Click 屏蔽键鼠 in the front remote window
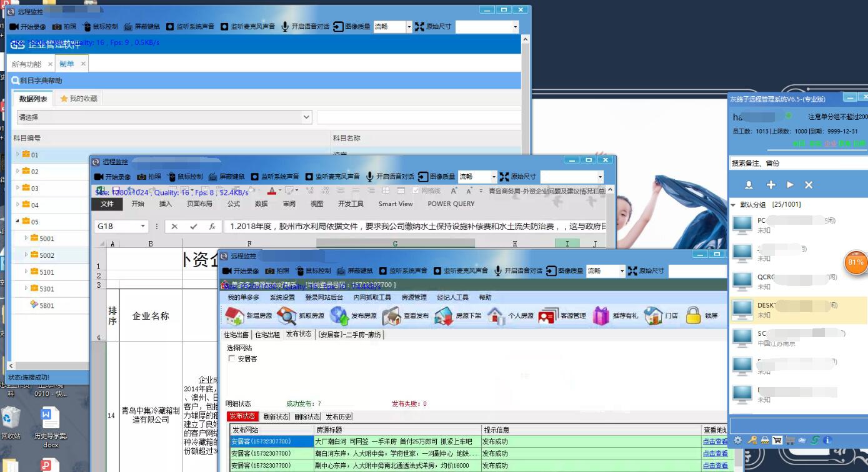Screen dimensions: 868x472 [355, 271]
